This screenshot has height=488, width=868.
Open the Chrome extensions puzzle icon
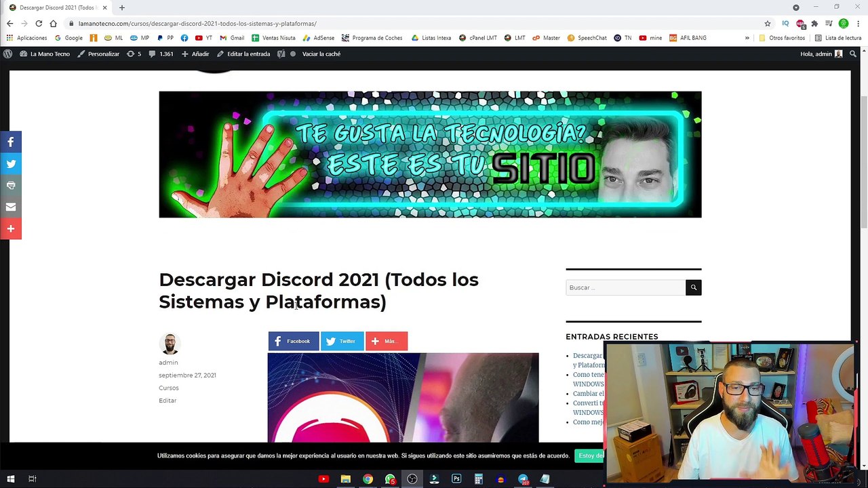click(814, 24)
